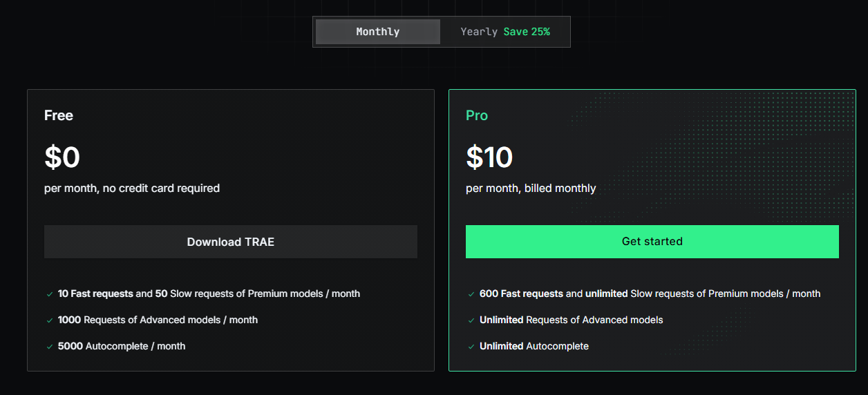This screenshot has width=868, height=395.
Task: Click checkmark beside Unlimited Autocomplete
Action: tap(471, 347)
